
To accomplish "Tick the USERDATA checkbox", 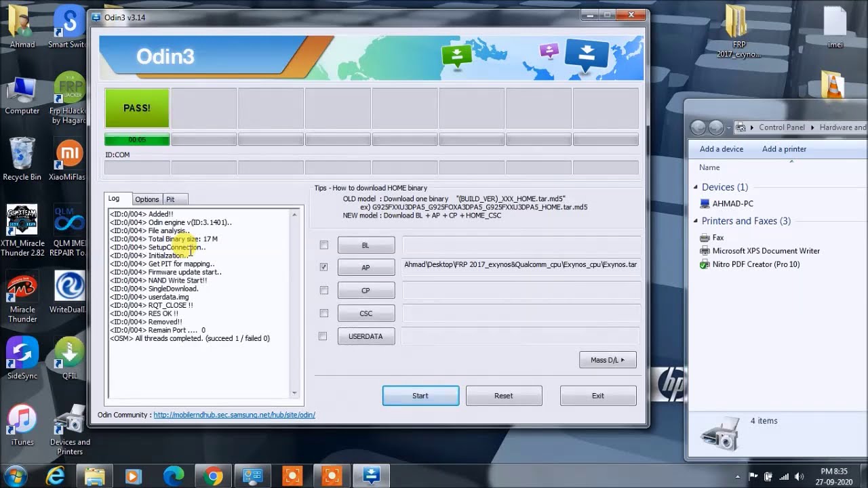I will pos(323,336).
